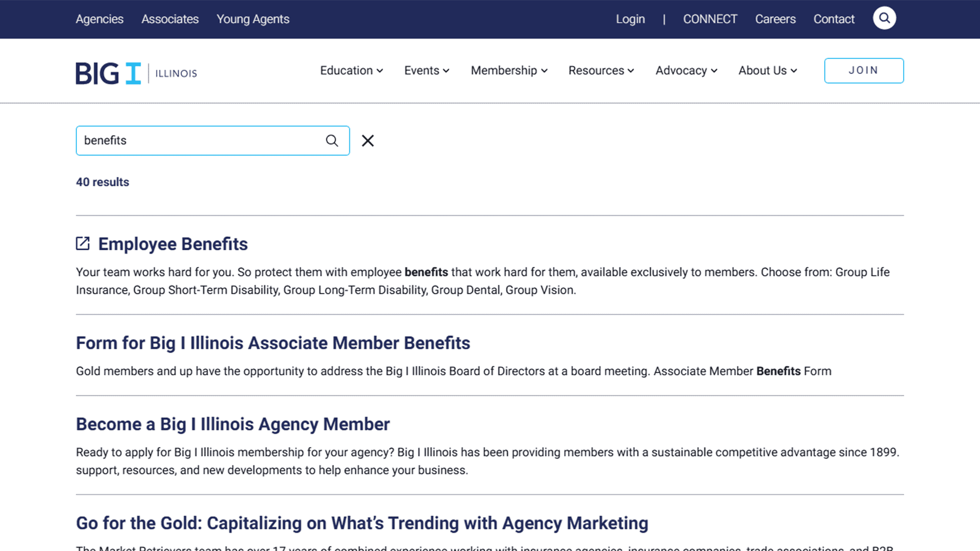Click the X clear search icon

(x=367, y=140)
